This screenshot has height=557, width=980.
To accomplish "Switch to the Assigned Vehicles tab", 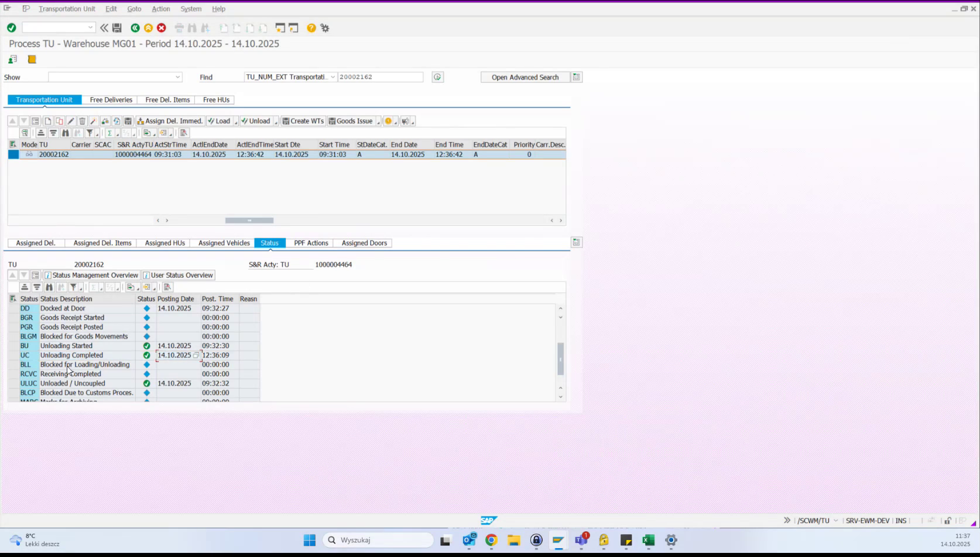I will point(223,243).
